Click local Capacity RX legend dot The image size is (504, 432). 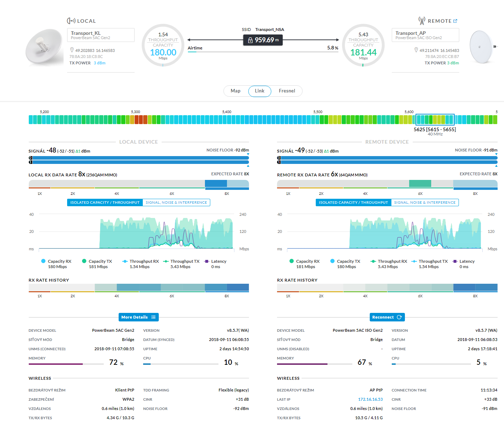[x=43, y=261]
